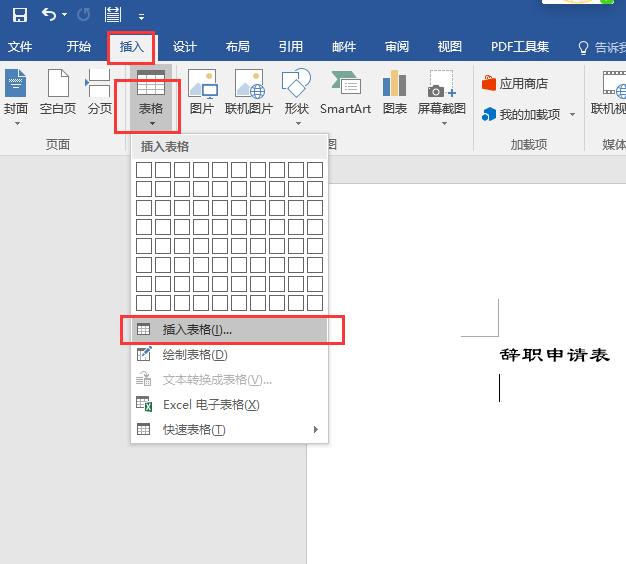Click the 快速表格 grid icon
This screenshot has width=626, height=564.
click(143, 429)
